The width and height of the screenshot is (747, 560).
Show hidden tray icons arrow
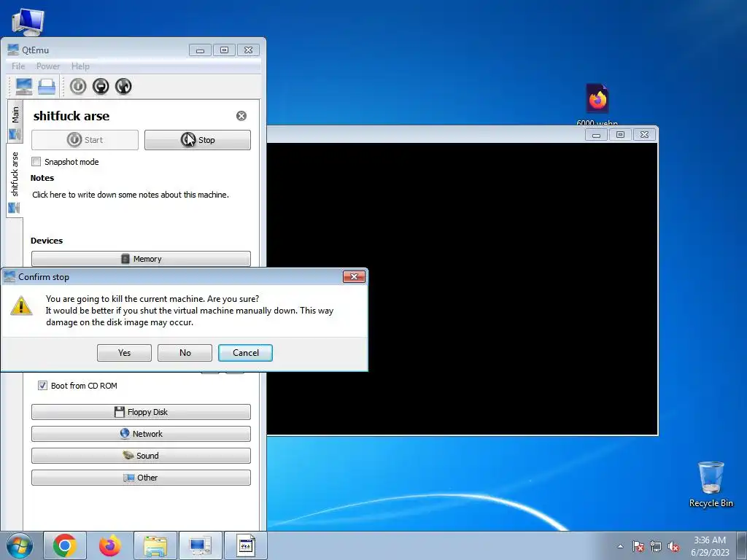pos(620,546)
